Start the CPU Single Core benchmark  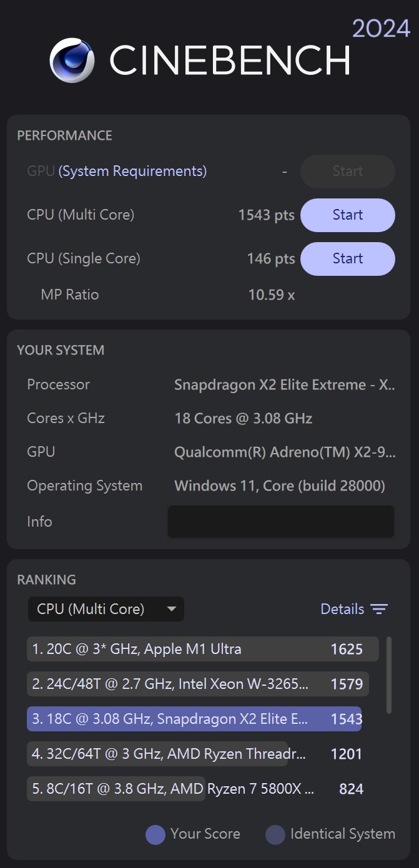pyautogui.click(x=348, y=259)
